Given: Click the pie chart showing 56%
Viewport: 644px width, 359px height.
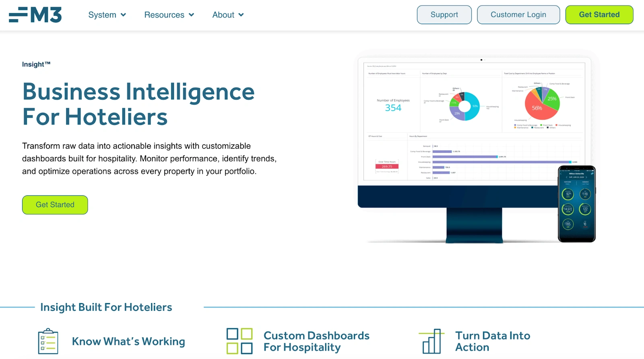Looking at the screenshot, I should point(542,103).
